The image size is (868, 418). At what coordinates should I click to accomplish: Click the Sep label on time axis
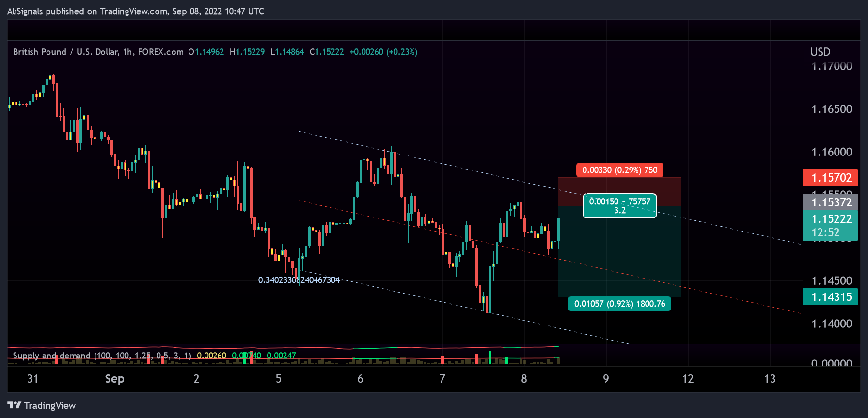[114, 379]
